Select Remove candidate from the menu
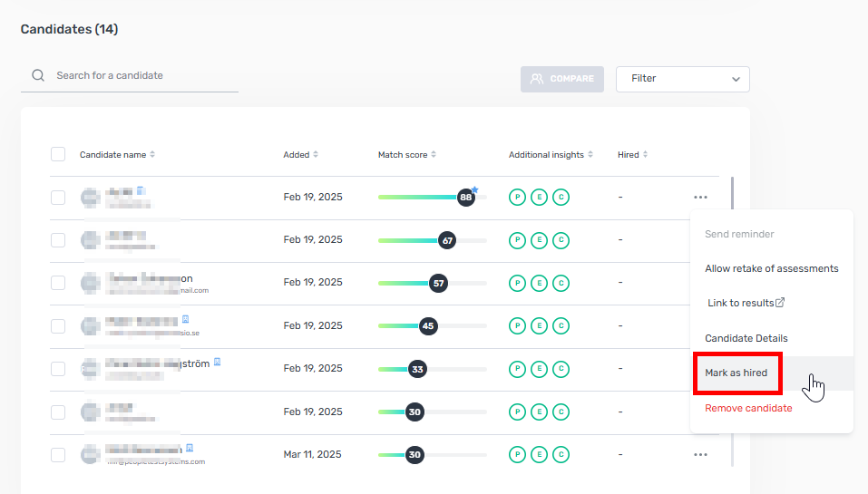This screenshot has height=494, width=868. click(x=748, y=408)
